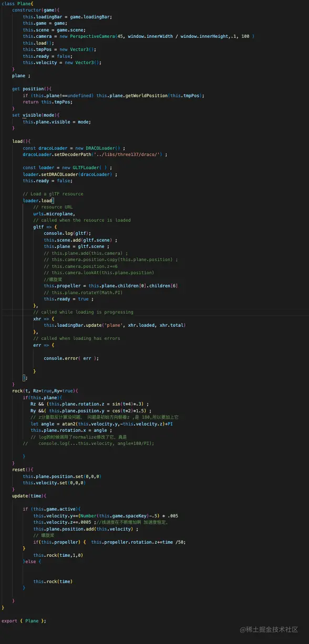This screenshot has height=644, width=309.
Task: Click the 'set visible(mode){' setter line
Action: 36,115
